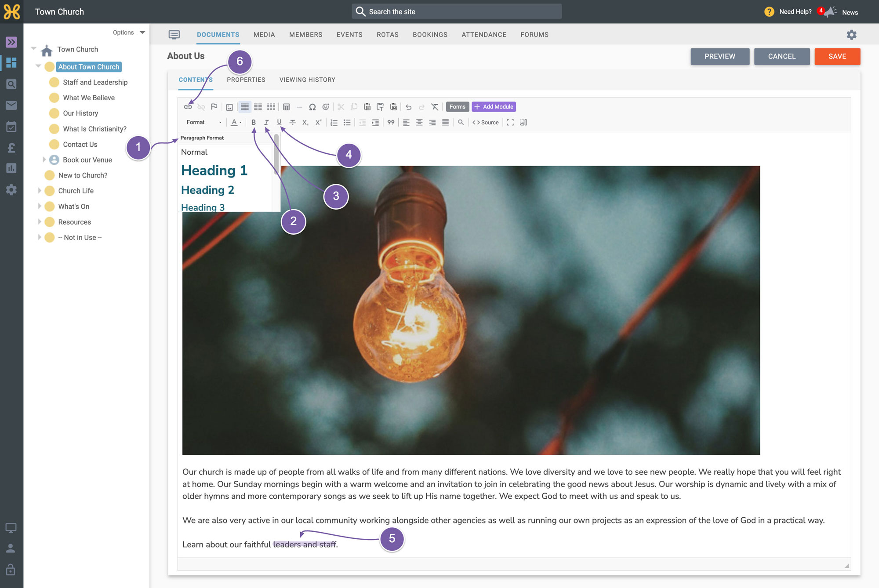Click paste from Word icon
Screen dimensions: 879x588
[393, 107]
